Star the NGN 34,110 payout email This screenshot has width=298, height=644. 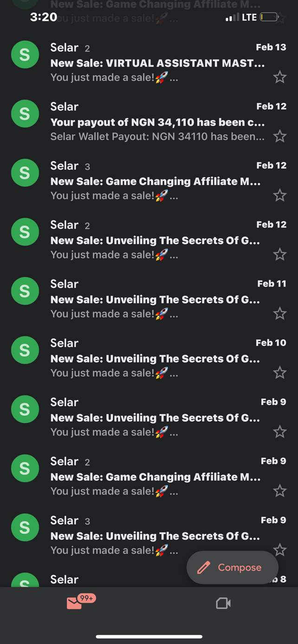tap(279, 136)
